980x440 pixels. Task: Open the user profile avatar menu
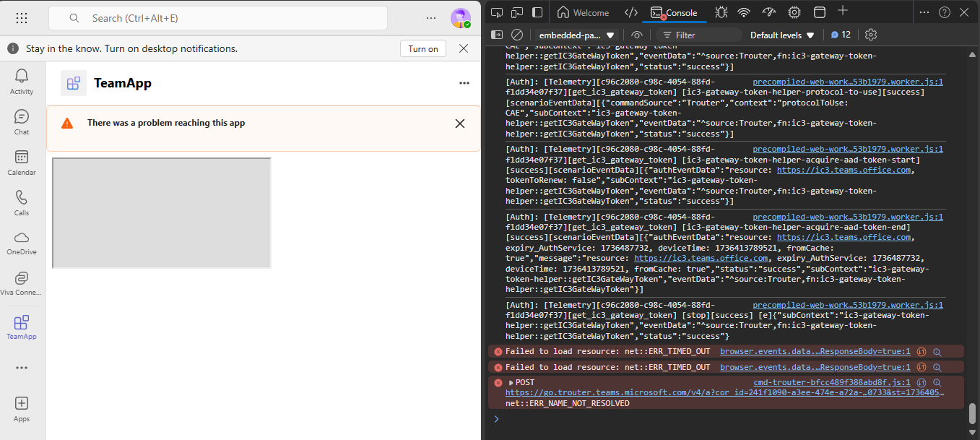click(460, 18)
